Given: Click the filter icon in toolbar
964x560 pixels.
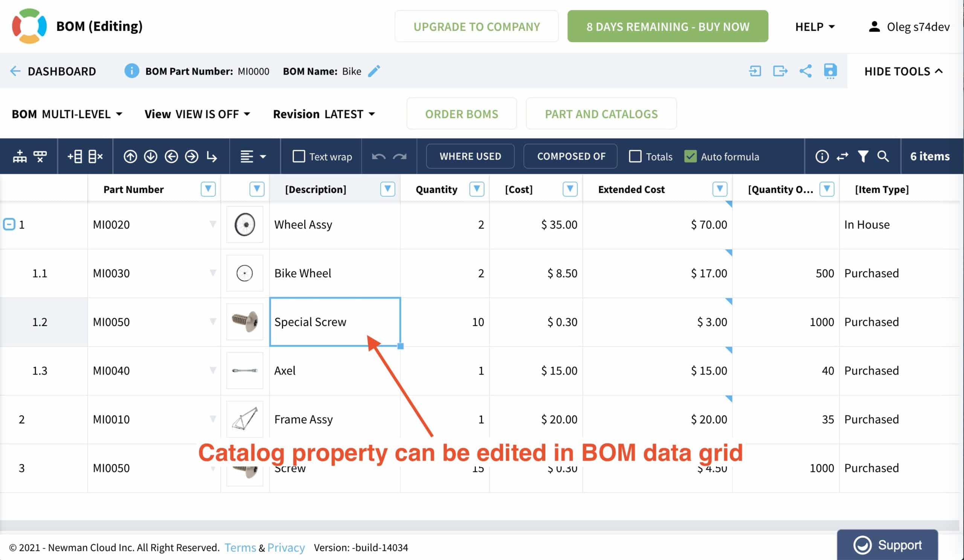Looking at the screenshot, I should [862, 157].
